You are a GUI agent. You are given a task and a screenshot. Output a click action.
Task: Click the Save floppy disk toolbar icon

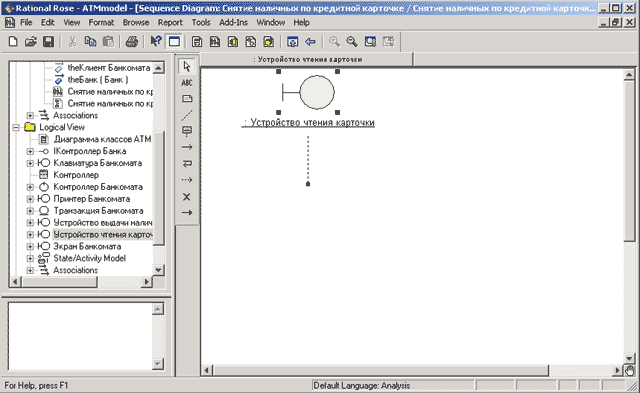[49, 41]
